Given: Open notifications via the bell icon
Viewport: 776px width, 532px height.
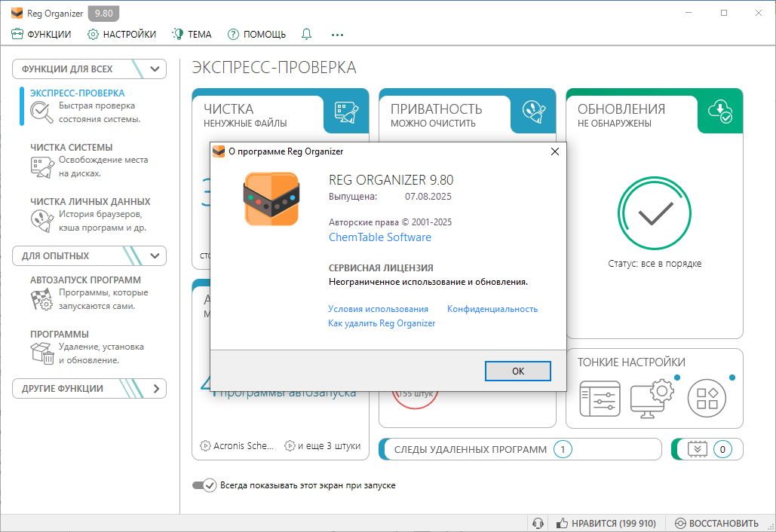Looking at the screenshot, I should coord(306,34).
